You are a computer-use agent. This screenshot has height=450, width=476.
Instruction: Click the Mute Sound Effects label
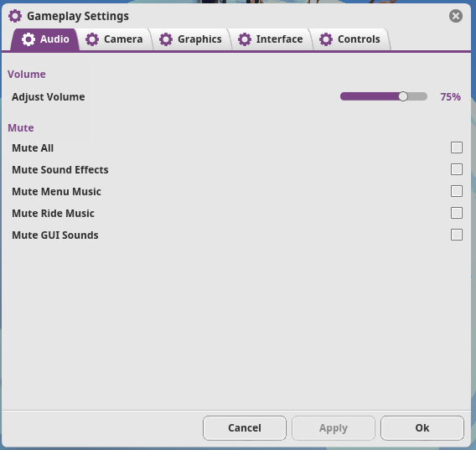coord(60,170)
